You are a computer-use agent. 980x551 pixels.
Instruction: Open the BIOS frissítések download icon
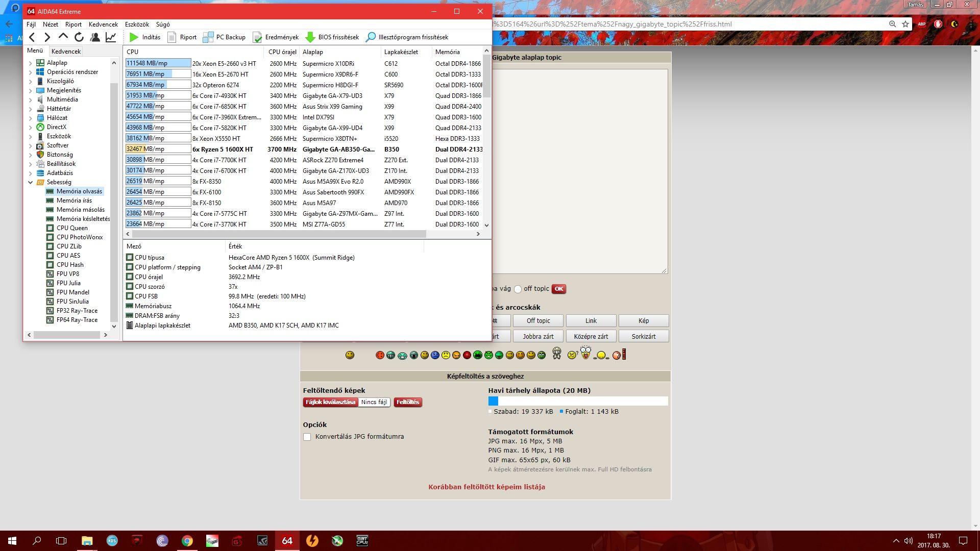[x=310, y=37]
